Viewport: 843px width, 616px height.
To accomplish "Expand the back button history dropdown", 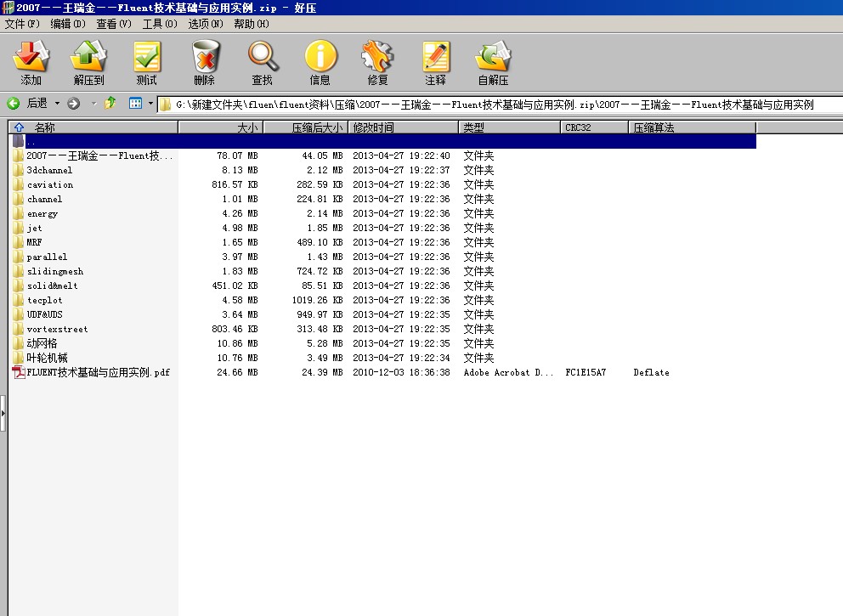I will (58, 104).
